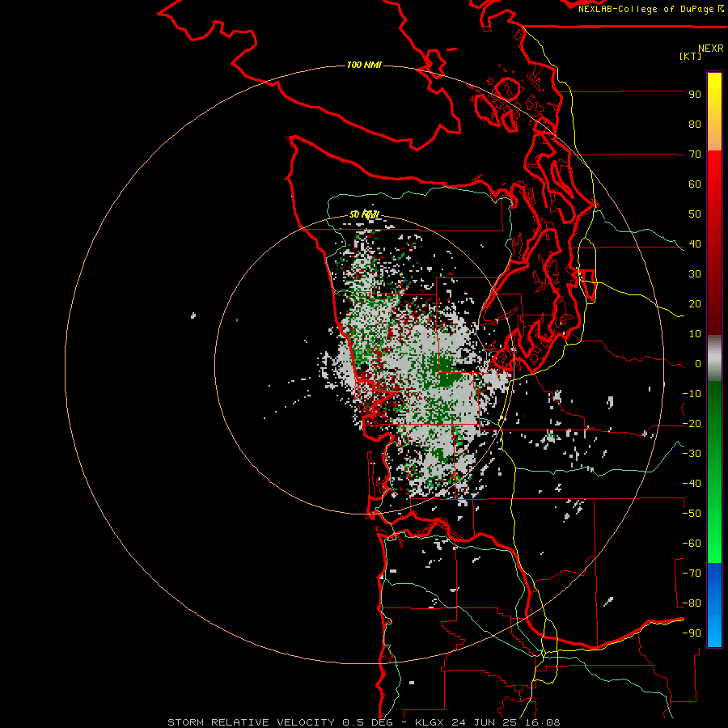Click the 30 value on velocity scale
Viewport: 728px width, 728px height.
[x=695, y=274]
